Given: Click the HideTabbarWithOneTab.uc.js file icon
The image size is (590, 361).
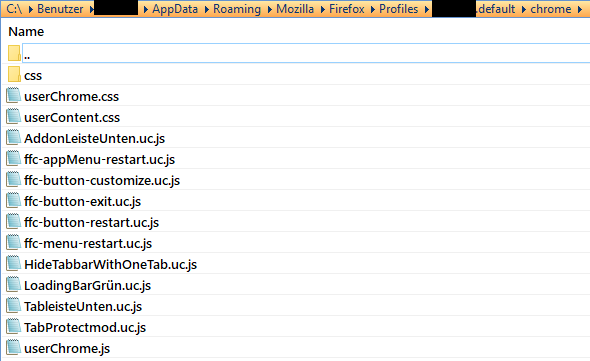Looking at the screenshot, I should 14,263.
